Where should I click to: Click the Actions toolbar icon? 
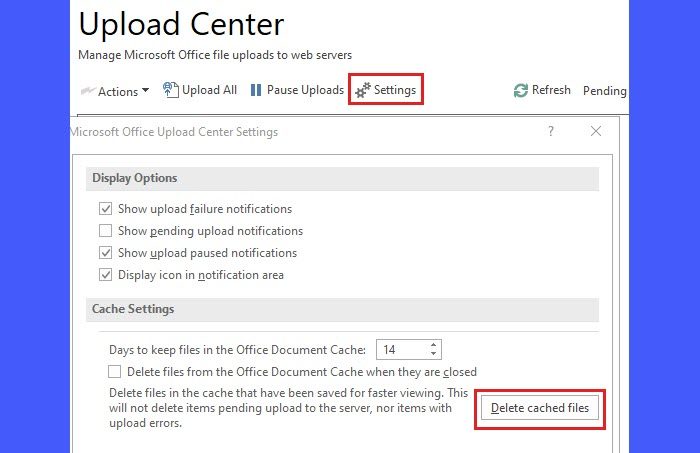87,91
